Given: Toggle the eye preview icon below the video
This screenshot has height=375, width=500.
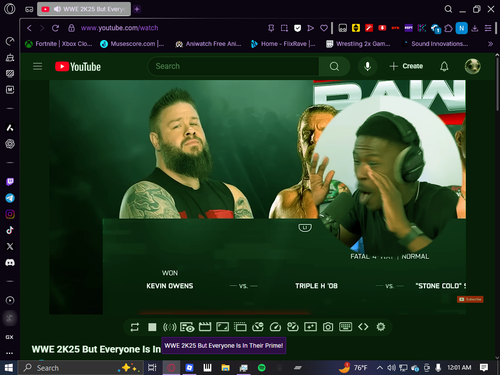Looking at the screenshot, I should point(187,327).
